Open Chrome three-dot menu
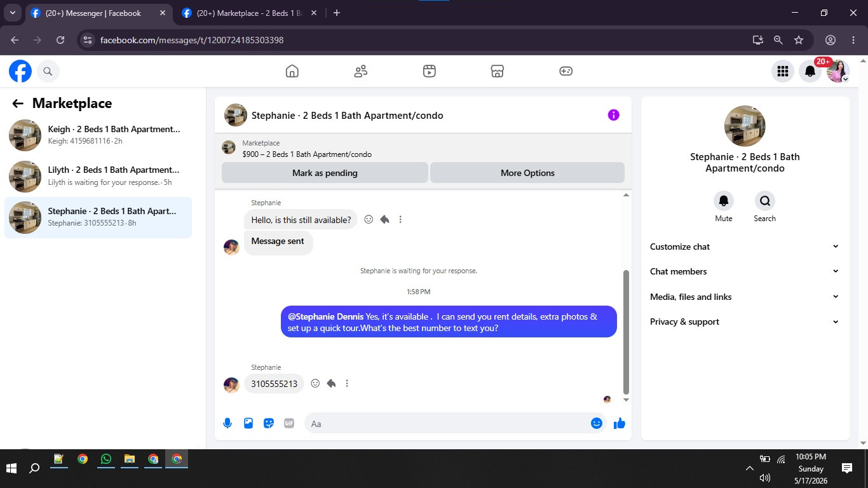 [853, 40]
